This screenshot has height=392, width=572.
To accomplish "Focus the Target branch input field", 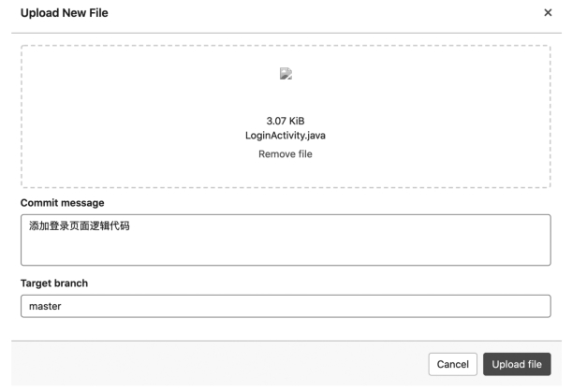I will [x=286, y=306].
